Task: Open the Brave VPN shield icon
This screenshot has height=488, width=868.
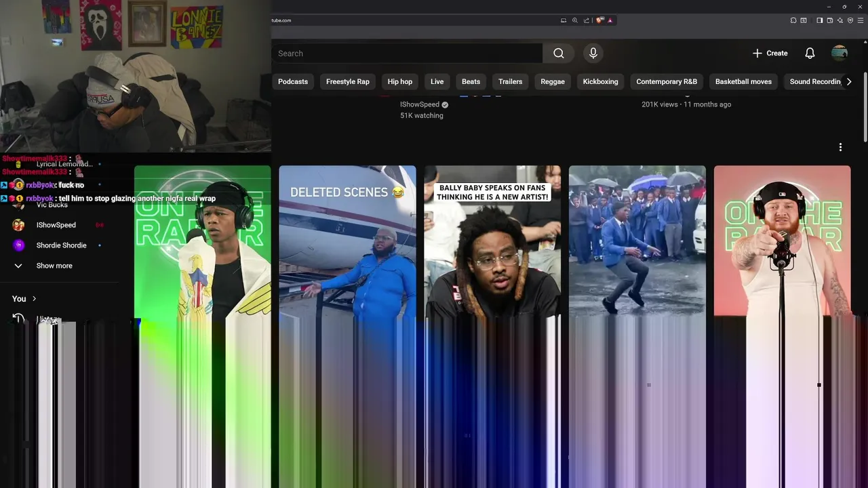Action: [x=850, y=20]
